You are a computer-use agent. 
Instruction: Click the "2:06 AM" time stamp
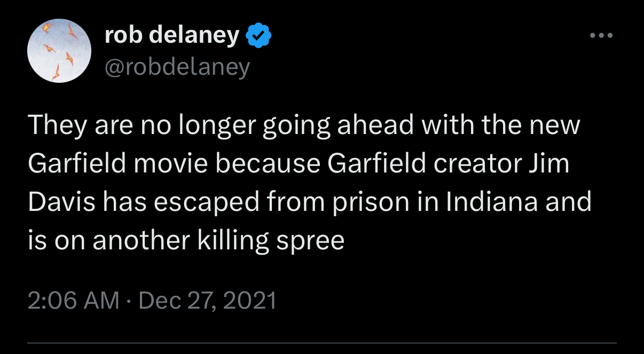coord(73,300)
